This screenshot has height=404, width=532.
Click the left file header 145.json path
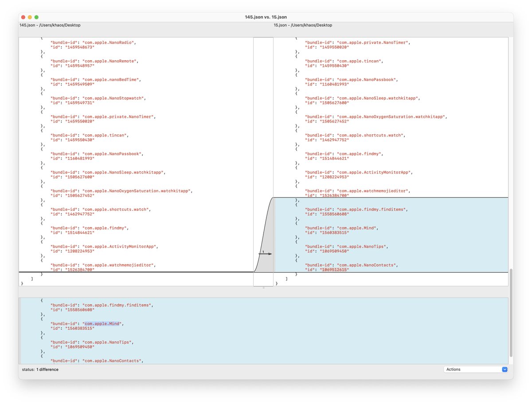[50, 25]
